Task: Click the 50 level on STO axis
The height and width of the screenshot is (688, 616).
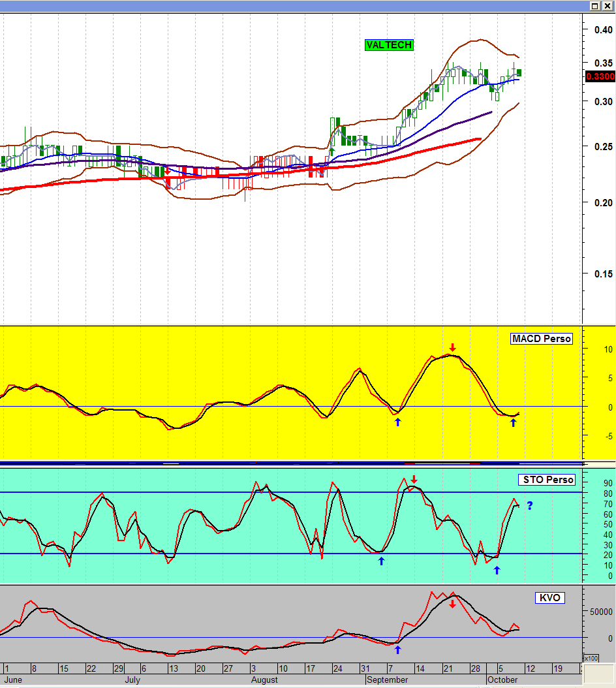Action: pos(608,524)
